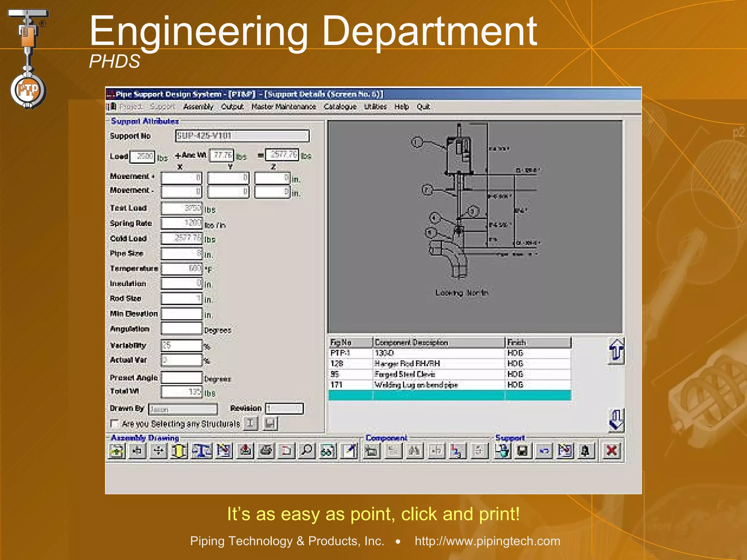The width and height of the screenshot is (747, 560).
Task: Click Support group's blue sheet red arrow icon
Action: click(565, 451)
